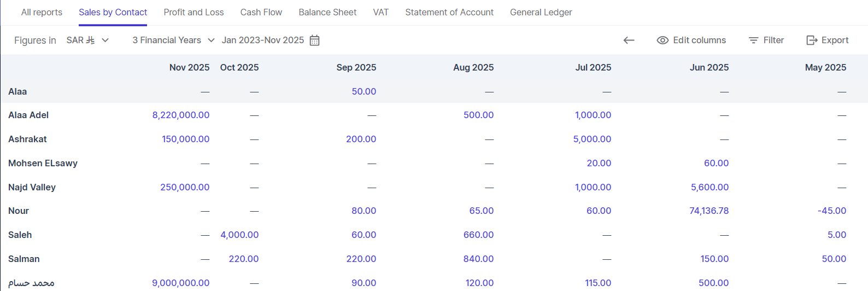Open the Statement of Account tab
This screenshot has height=291, width=868.
(449, 12)
